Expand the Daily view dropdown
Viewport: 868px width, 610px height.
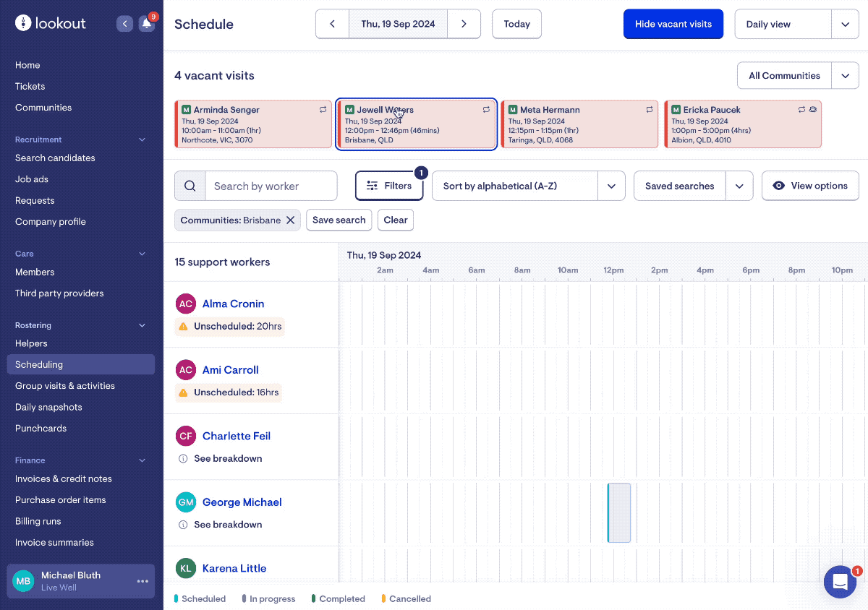[845, 24]
